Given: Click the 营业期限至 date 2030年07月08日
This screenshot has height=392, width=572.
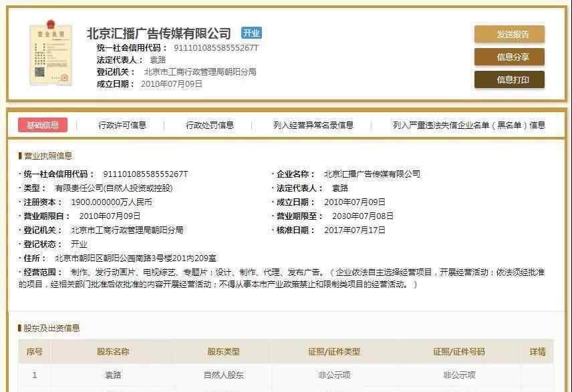Looking at the screenshot, I should (363, 216).
